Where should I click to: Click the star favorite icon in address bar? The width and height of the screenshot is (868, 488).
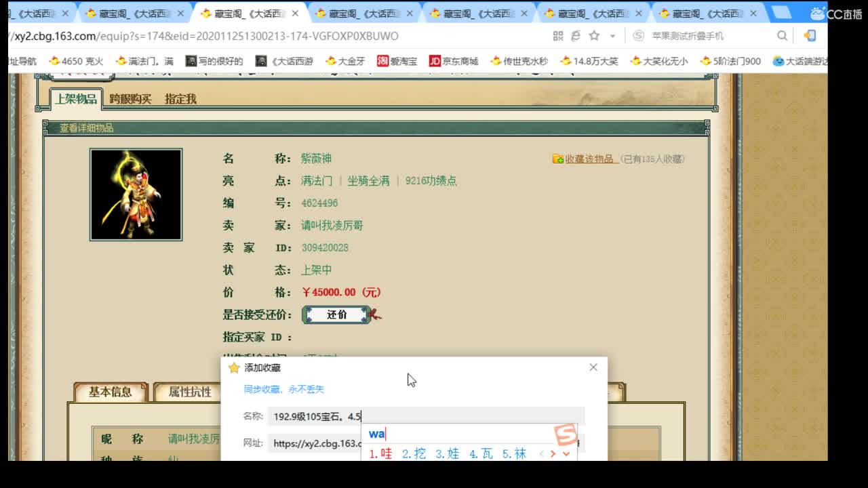point(594,36)
